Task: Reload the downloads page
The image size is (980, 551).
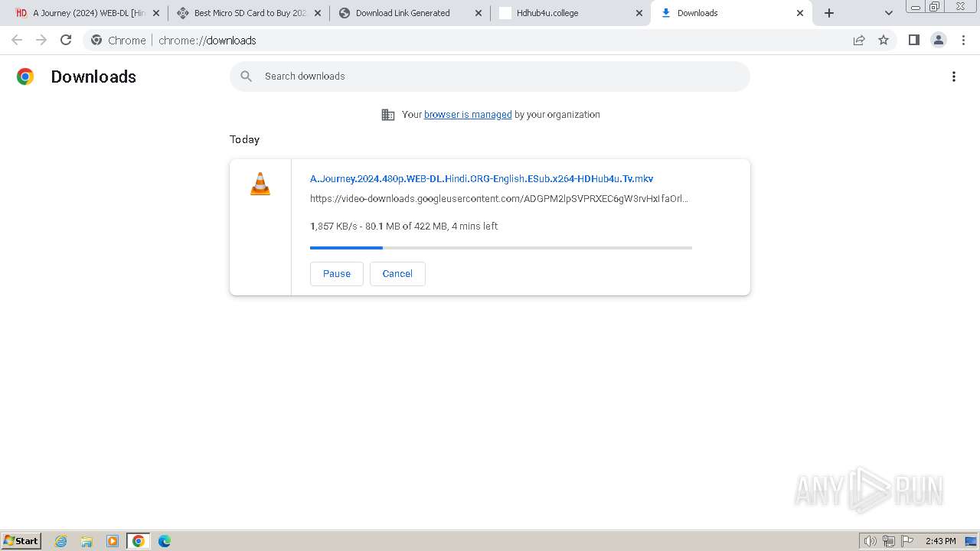Action: pyautogui.click(x=66, y=40)
